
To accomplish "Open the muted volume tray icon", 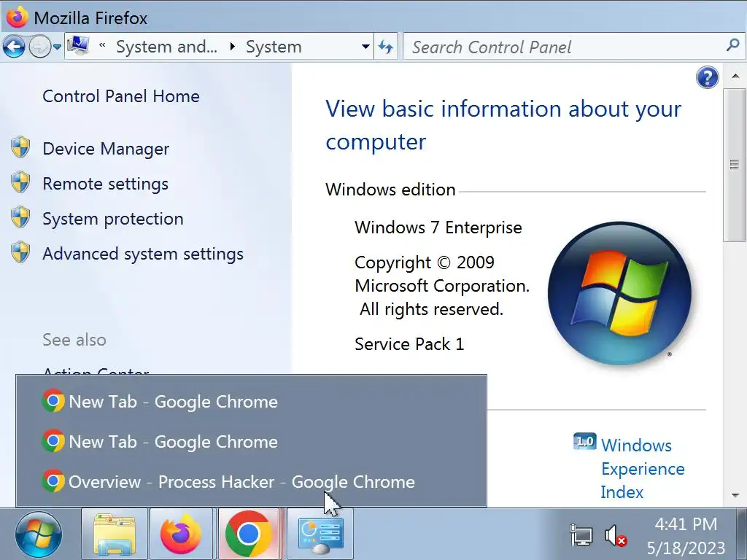I will tap(616, 536).
